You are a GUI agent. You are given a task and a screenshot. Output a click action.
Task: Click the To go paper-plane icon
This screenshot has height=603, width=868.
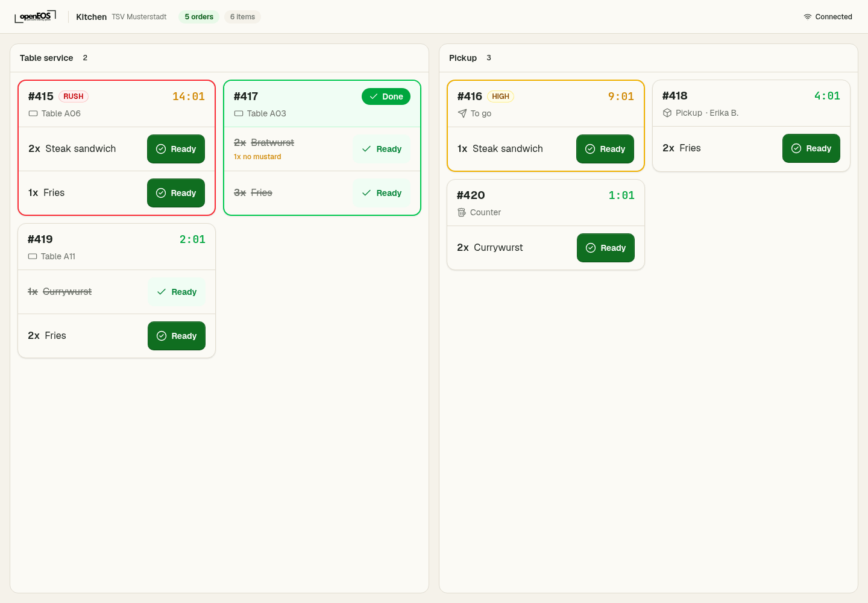[x=462, y=113]
